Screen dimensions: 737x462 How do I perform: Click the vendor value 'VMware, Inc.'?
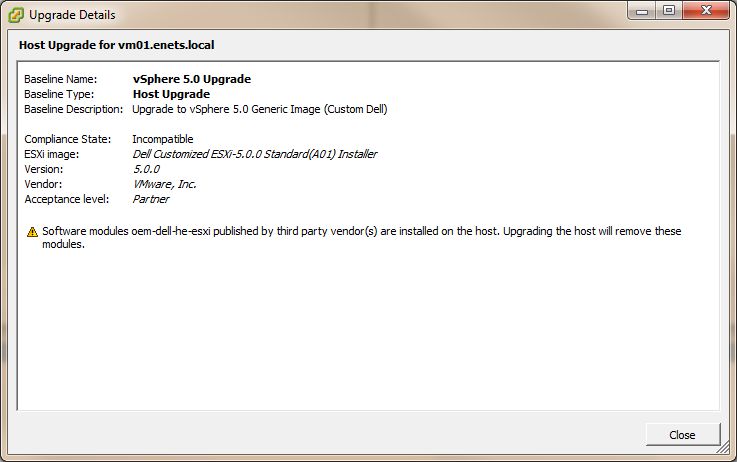point(165,184)
